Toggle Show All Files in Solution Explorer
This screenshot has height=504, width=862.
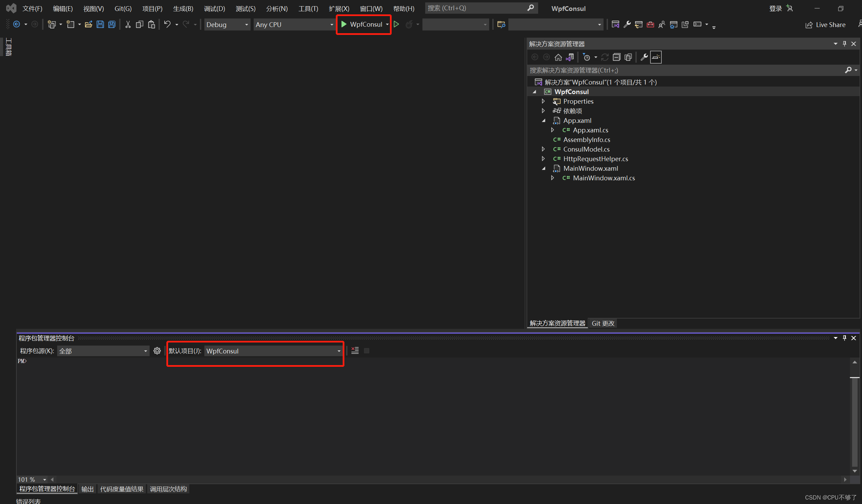coord(628,57)
